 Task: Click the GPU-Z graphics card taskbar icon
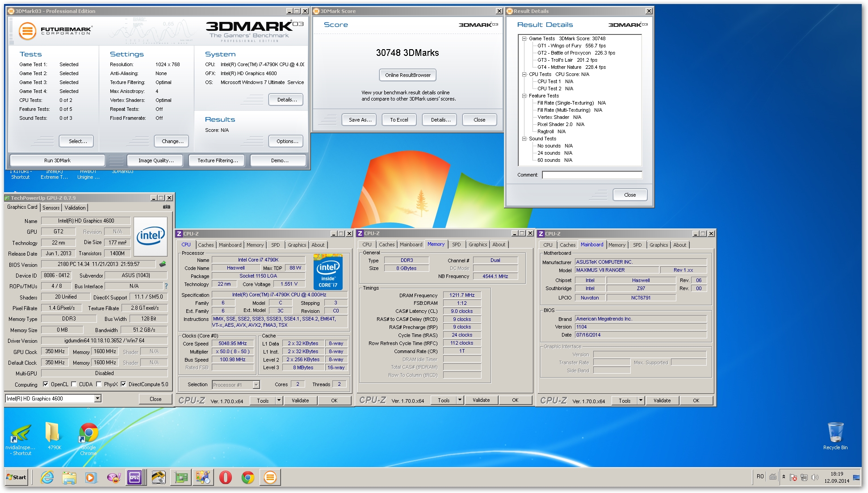pyautogui.click(x=181, y=477)
